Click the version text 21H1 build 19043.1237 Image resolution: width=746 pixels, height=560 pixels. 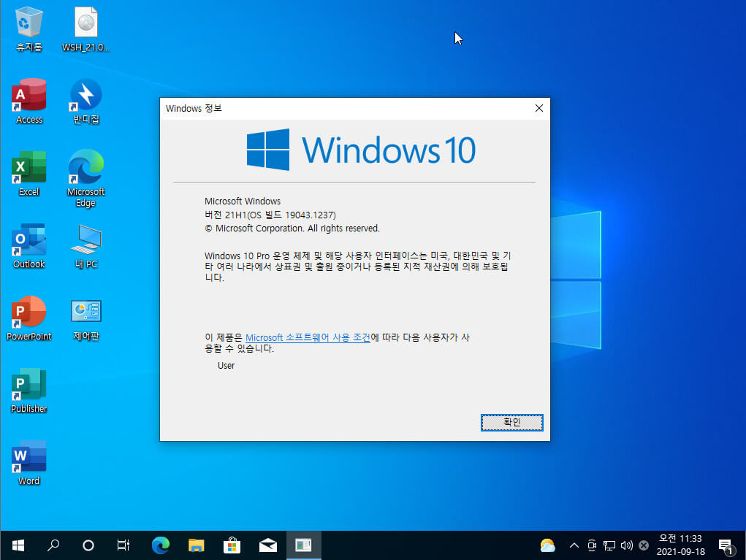pyautogui.click(x=270, y=215)
